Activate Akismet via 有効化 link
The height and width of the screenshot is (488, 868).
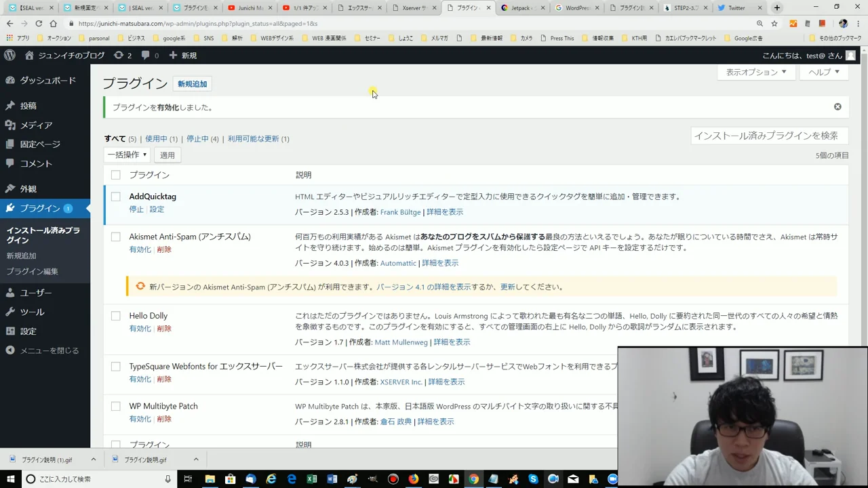coord(140,249)
